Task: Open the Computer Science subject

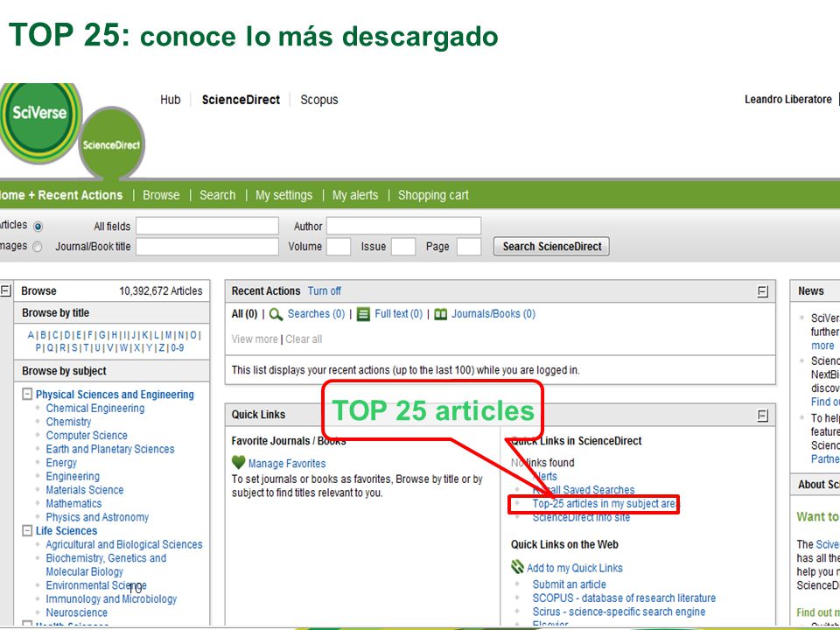Action: click(x=87, y=436)
